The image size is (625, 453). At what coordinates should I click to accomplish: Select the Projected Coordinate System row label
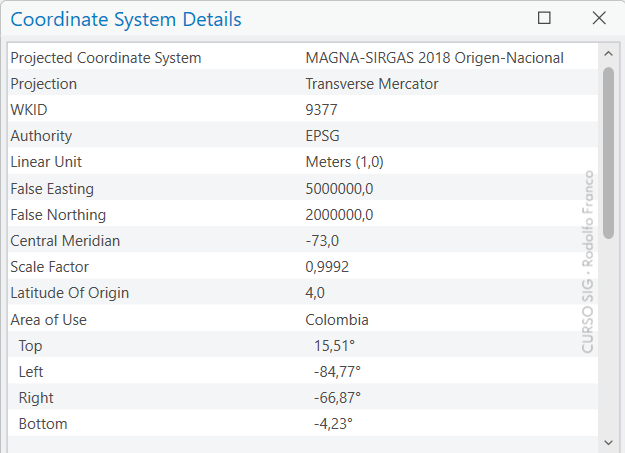tap(105, 58)
